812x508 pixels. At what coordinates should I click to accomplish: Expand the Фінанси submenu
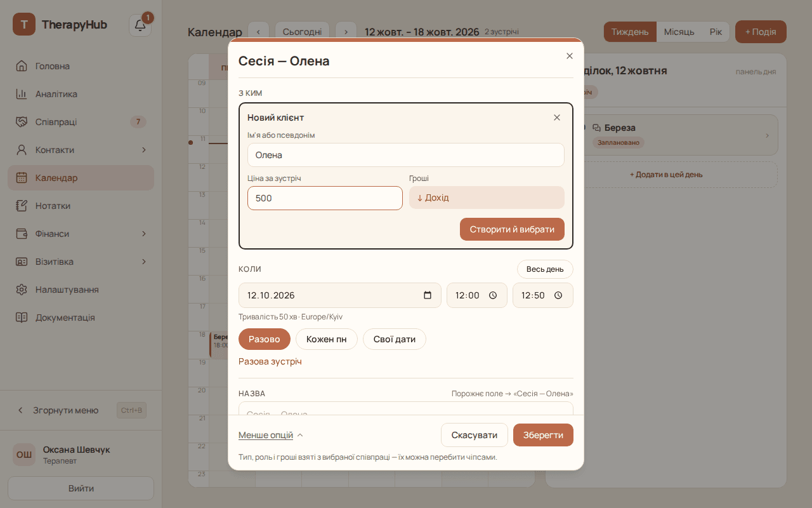[x=144, y=234]
